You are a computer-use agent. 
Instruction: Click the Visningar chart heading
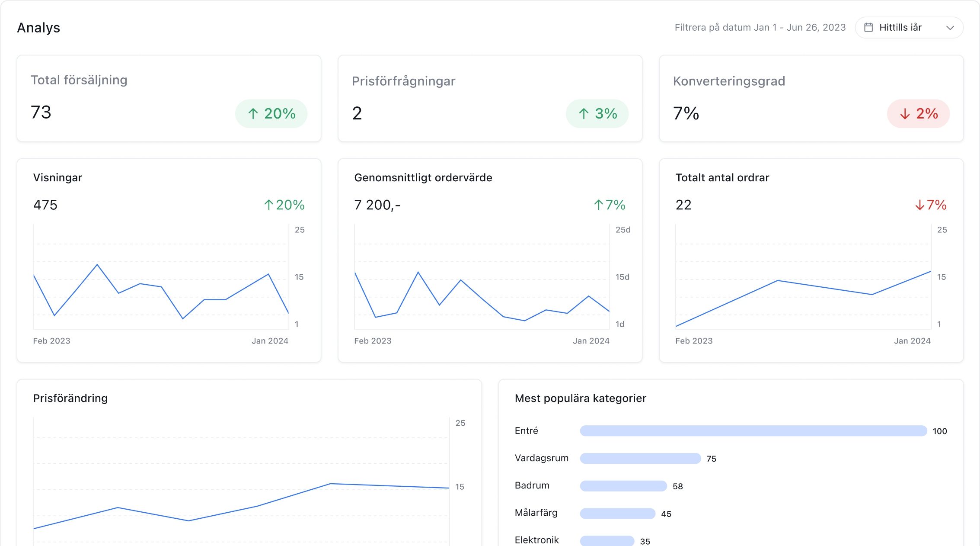pos(57,178)
